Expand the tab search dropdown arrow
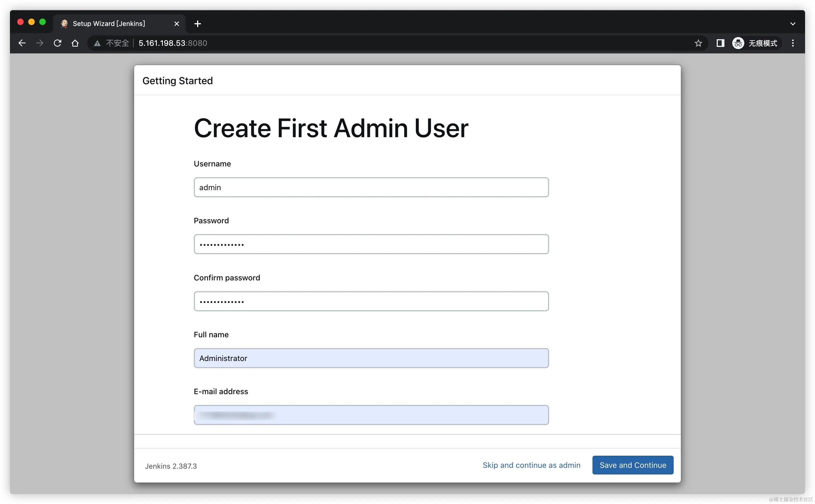This screenshot has width=815, height=504. point(793,24)
